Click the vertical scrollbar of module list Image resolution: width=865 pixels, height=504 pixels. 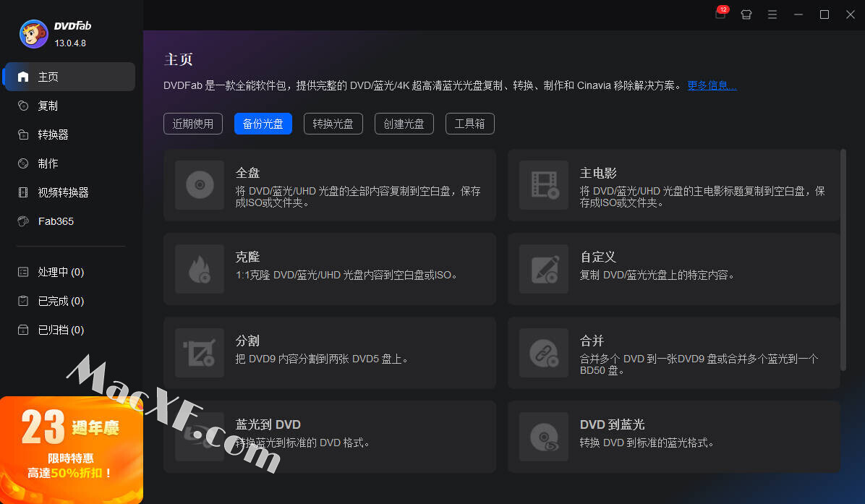(x=843, y=259)
